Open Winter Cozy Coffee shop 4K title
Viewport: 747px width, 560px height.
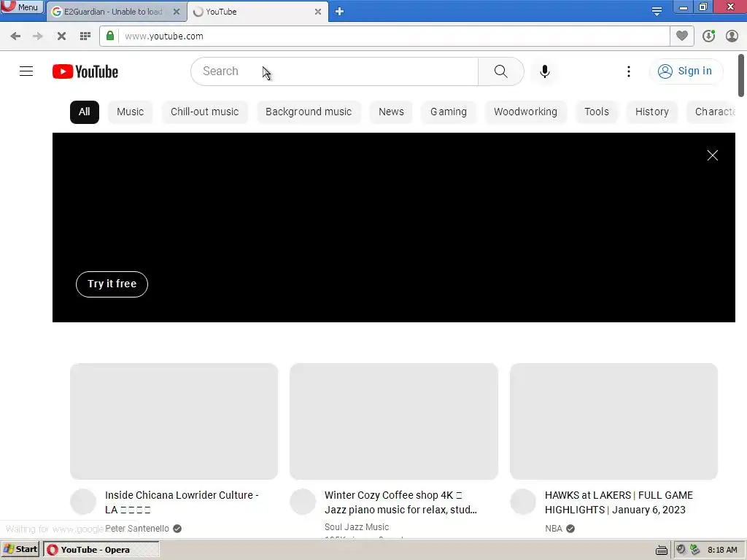[400, 502]
